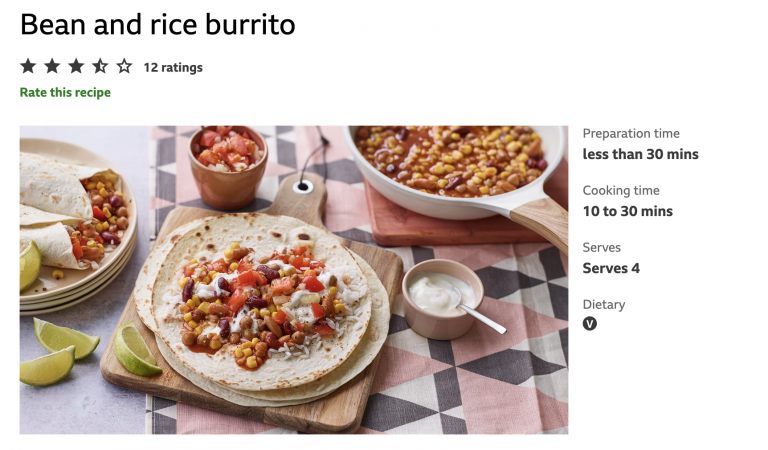Click the half-filled fourth star
768x450 pixels.
(x=100, y=66)
